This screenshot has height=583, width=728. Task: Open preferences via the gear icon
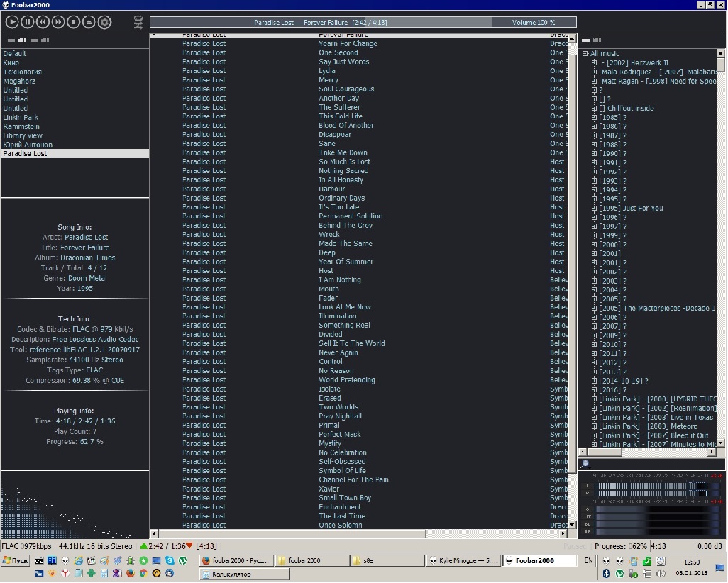tap(104, 23)
